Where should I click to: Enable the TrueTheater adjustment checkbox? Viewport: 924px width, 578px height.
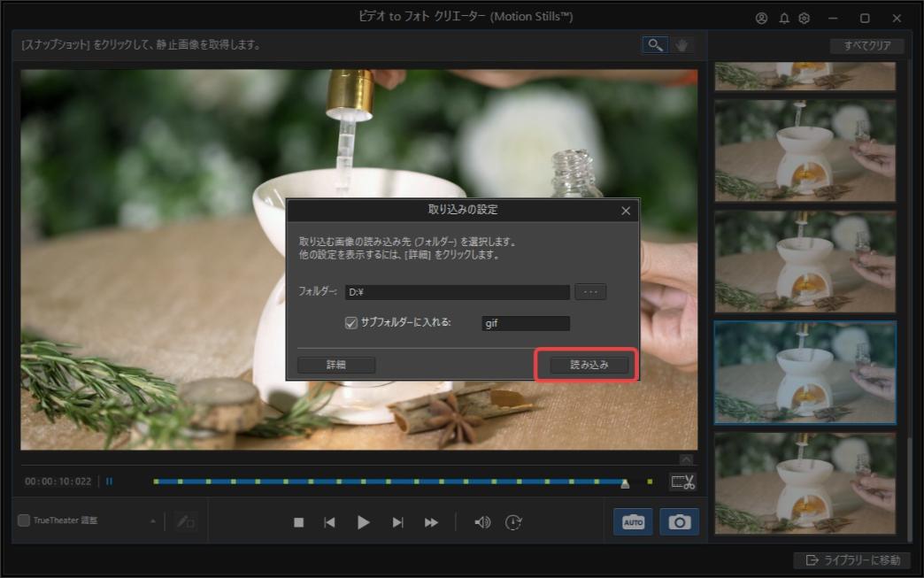[25, 521]
